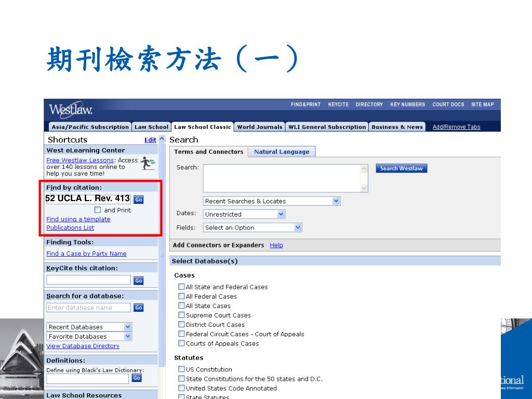Switch to Asia/Pacific Subscription tab
Image resolution: width=532 pixels, height=399 pixels.
(x=90, y=127)
